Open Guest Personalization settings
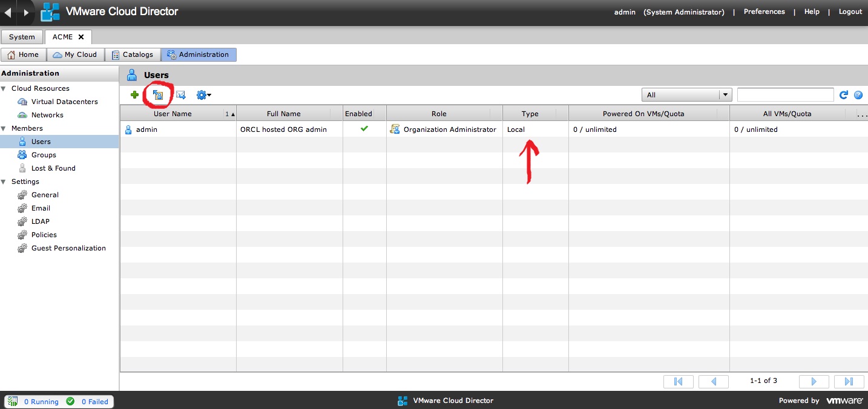Screen dimensions: 868x409 click(x=68, y=248)
